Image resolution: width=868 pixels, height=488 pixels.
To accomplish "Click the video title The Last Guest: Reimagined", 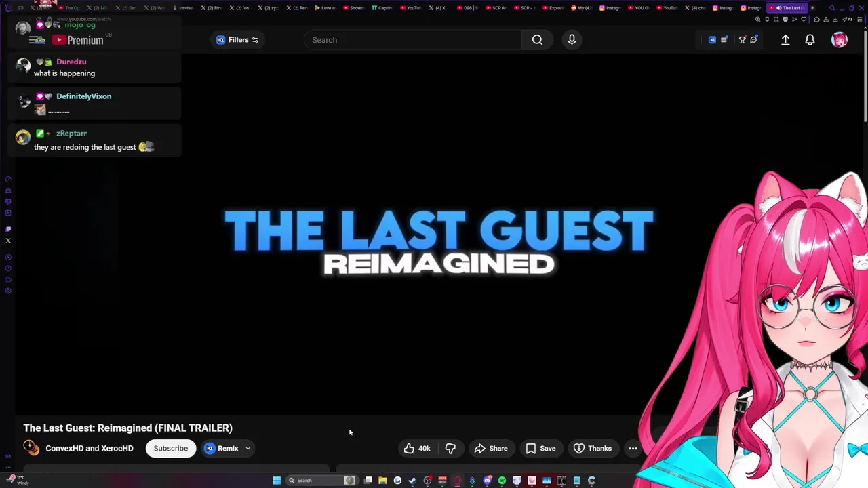I will point(127,428).
